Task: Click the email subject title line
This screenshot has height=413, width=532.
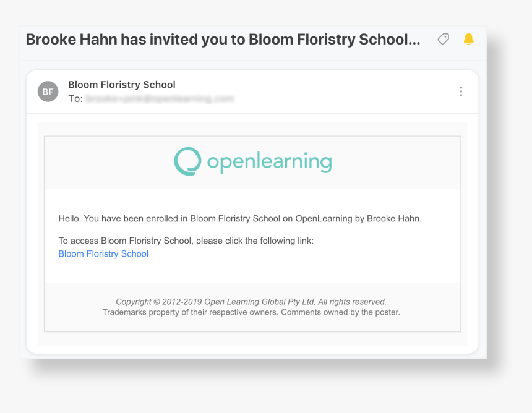Action: (223, 40)
